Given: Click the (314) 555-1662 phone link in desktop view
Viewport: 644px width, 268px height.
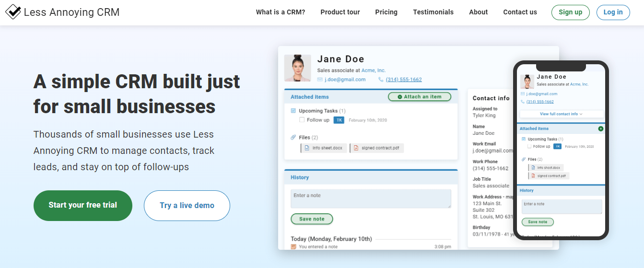Looking at the screenshot, I should click(404, 80).
